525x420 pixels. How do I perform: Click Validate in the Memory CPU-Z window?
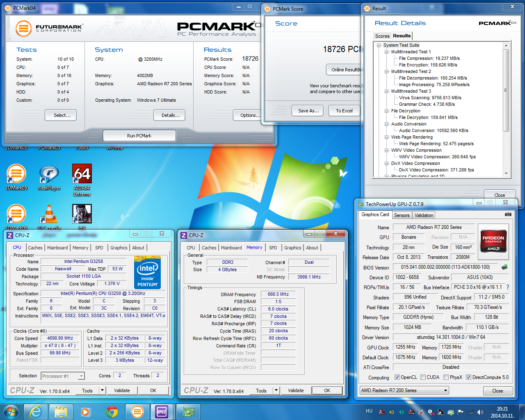coord(296,390)
